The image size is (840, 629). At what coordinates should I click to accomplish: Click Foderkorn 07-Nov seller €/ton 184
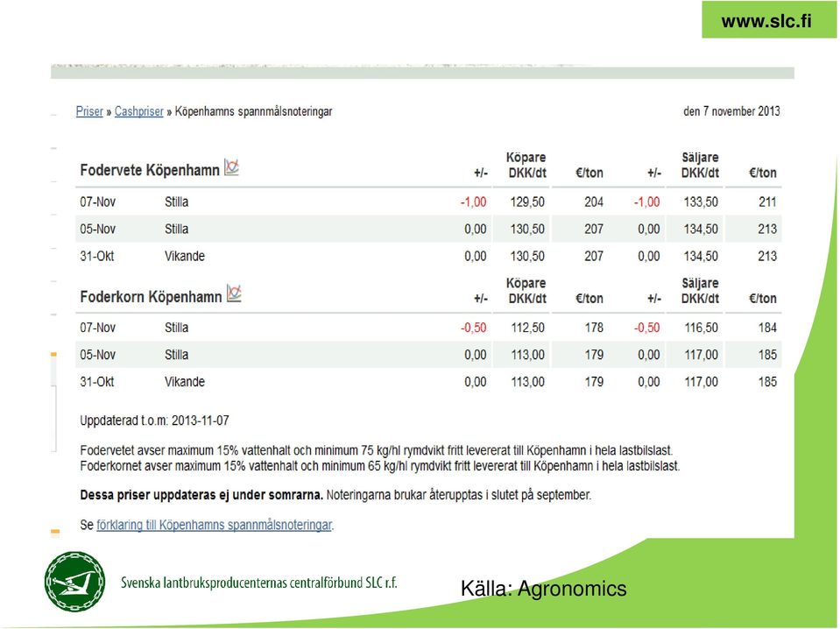coord(767,328)
